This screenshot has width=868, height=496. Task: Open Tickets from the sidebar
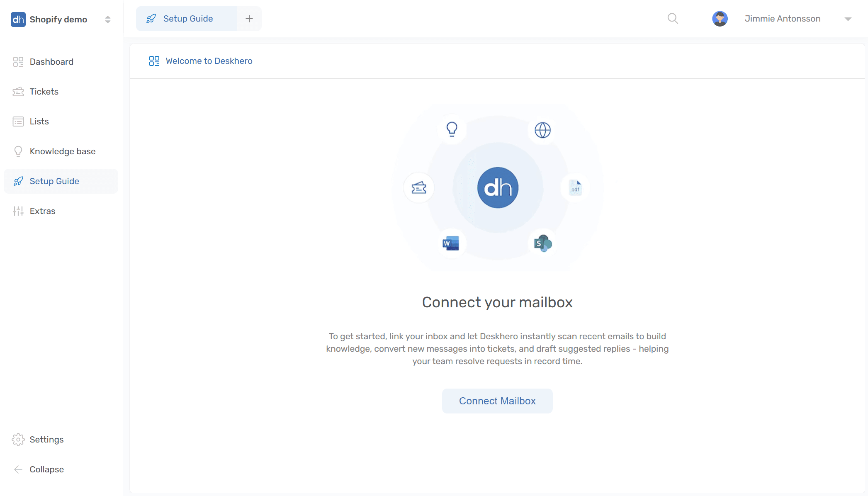point(44,92)
